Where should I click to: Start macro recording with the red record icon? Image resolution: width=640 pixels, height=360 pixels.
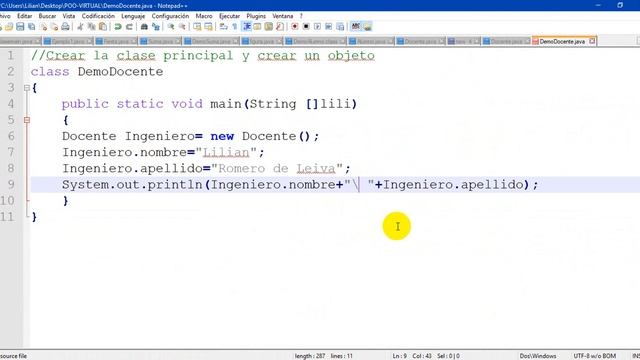tap(294, 27)
